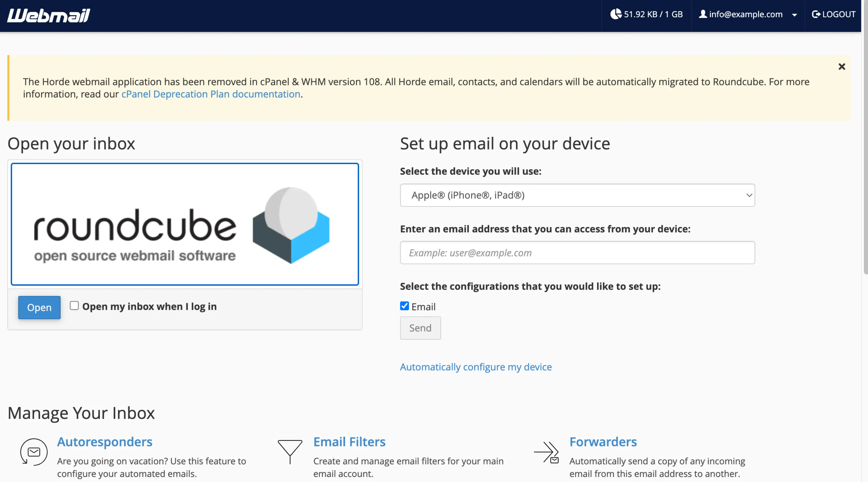
Task: Click the Forwarders arrow icon
Action: click(x=546, y=452)
